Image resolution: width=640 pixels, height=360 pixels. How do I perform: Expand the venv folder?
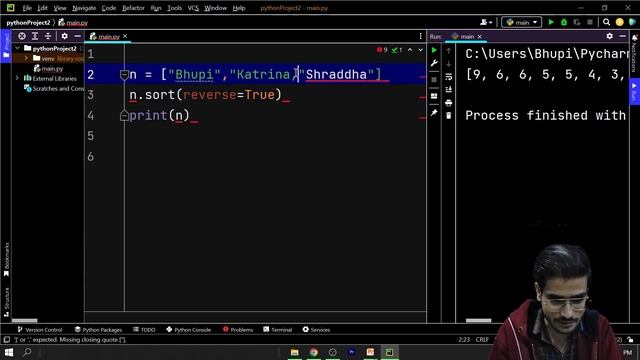pyautogui.click(x=26, y=58)
